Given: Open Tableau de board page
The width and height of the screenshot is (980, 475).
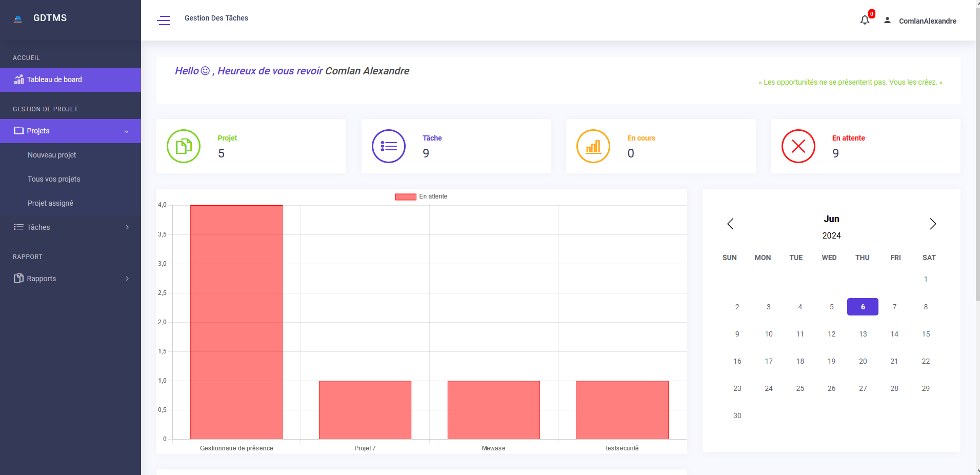Looking at the screenshot, I should [54, 80].
